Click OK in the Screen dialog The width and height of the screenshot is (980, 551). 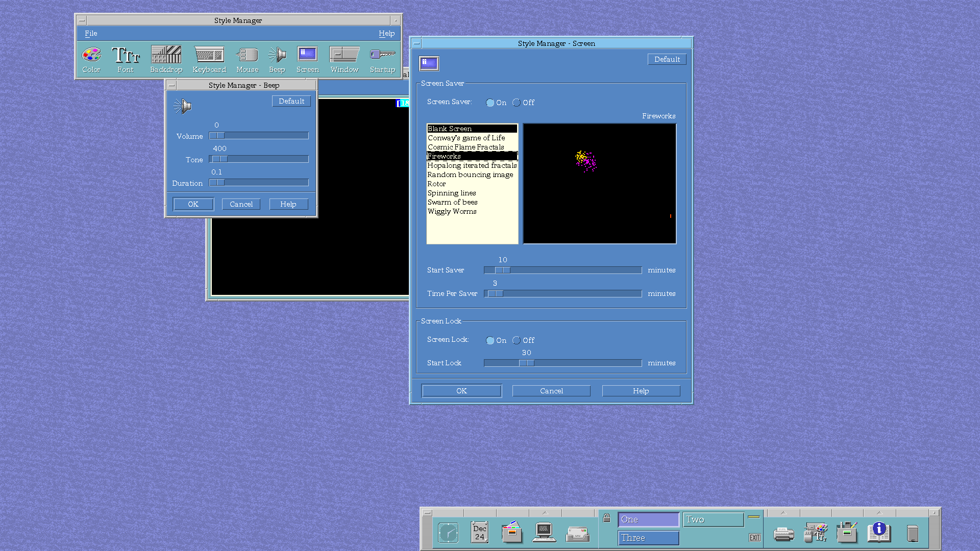point(461,391)
